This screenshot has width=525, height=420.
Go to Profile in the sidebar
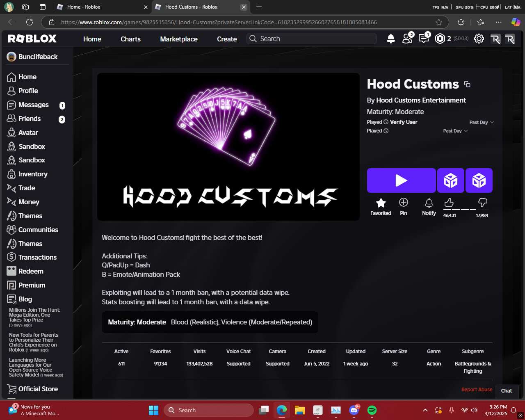pyautogui.click(x=28, y=91)
